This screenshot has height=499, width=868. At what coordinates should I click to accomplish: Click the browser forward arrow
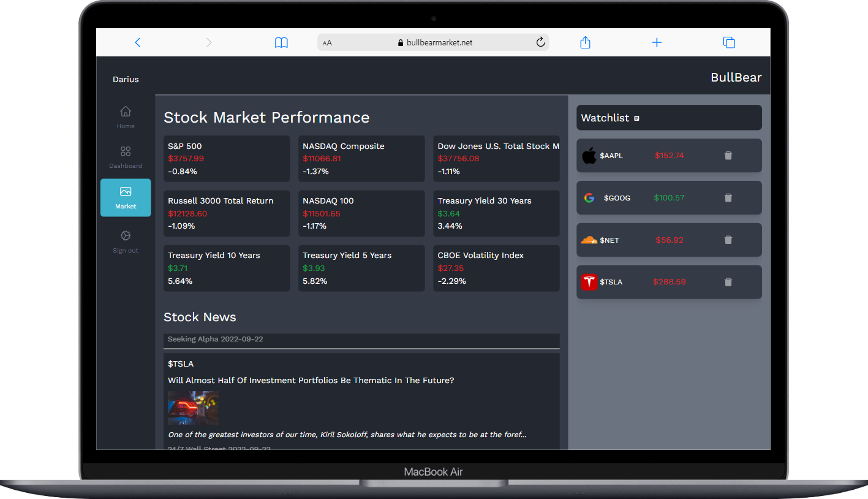click(209, 42)
